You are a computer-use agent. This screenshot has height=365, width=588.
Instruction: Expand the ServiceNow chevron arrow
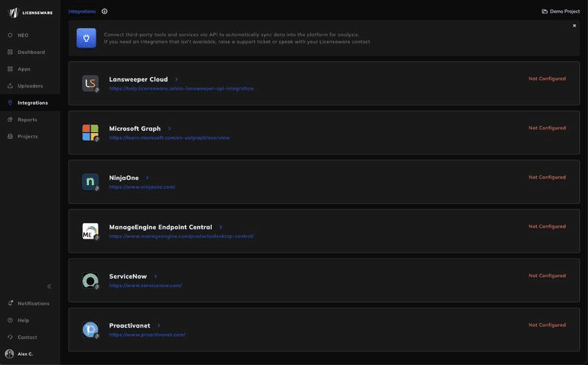[x=155, y=276]
